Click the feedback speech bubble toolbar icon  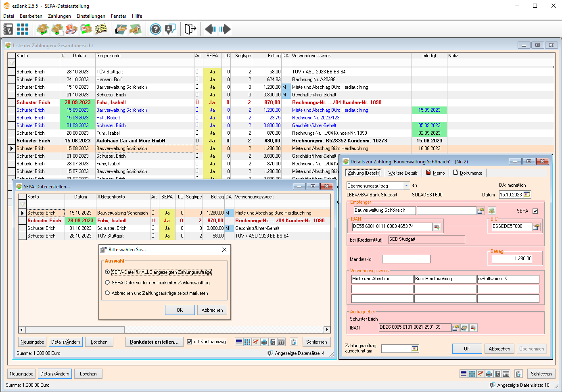[170, 29]
